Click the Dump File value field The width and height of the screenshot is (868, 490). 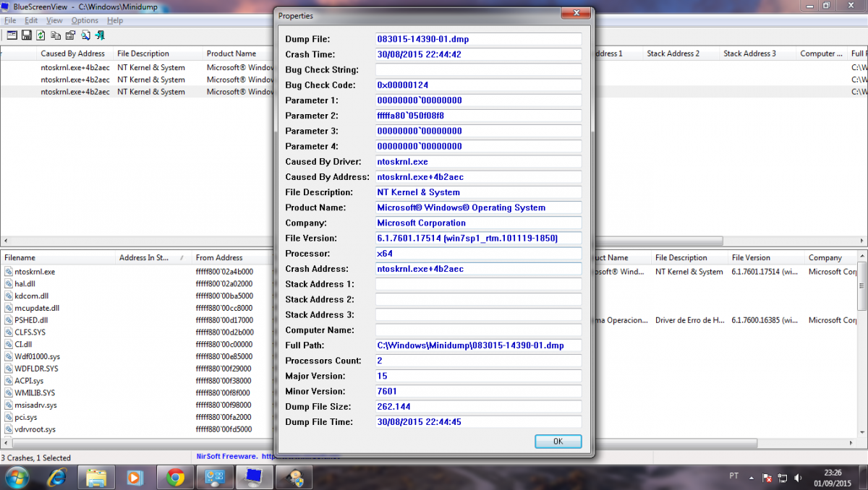tap(478, 39)
